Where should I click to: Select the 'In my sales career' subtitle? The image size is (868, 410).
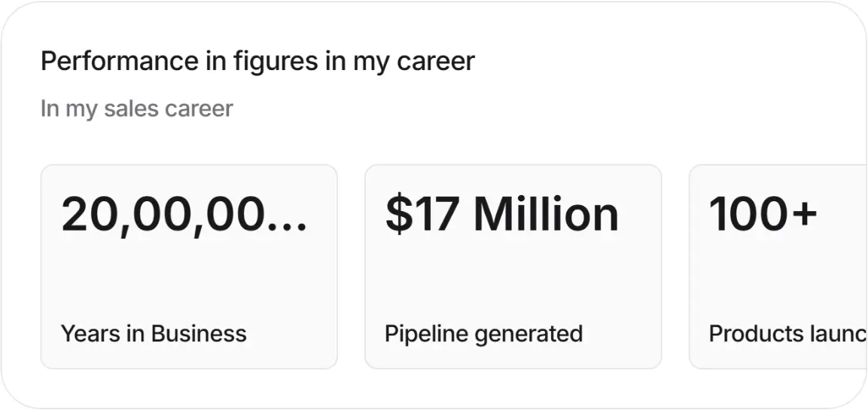[x=137, y=109]
